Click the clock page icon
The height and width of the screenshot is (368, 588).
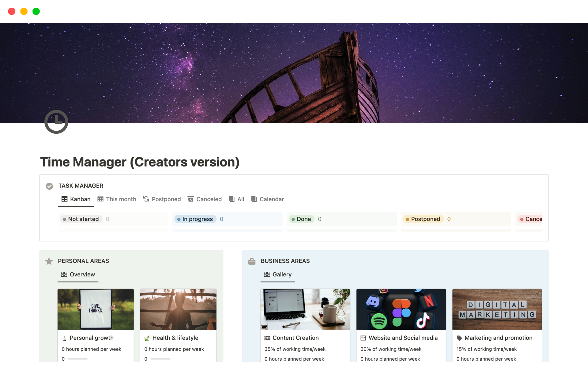pyautogui.click(x=56, y=122)
